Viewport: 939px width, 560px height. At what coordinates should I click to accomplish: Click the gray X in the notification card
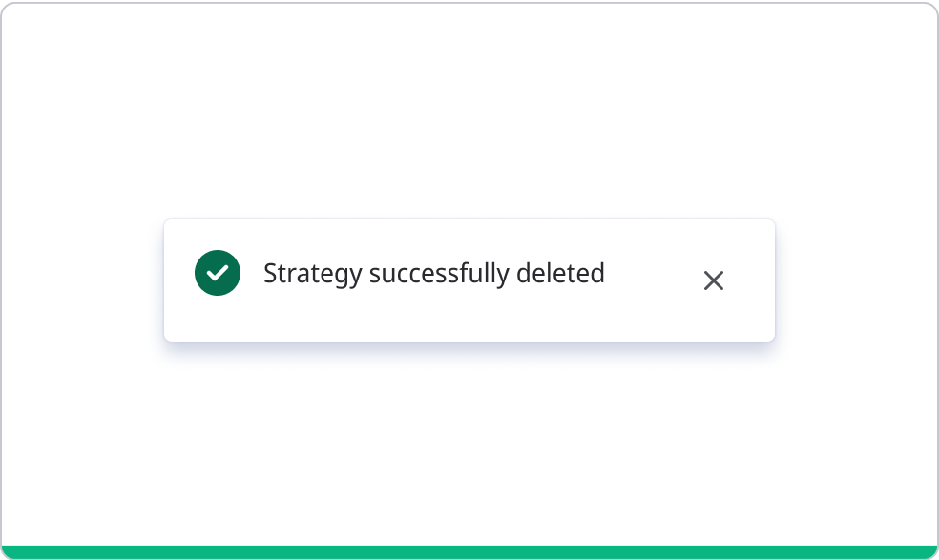pos(714,280)
